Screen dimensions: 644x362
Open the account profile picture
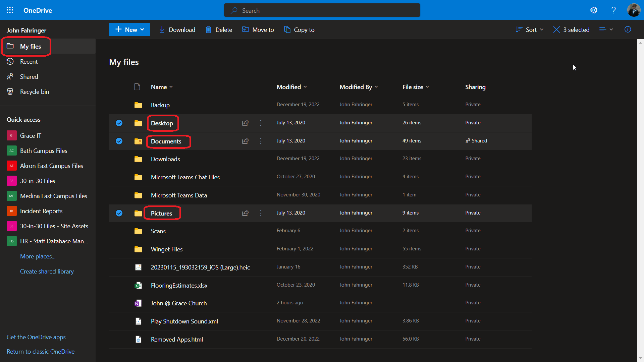point(634,10)
